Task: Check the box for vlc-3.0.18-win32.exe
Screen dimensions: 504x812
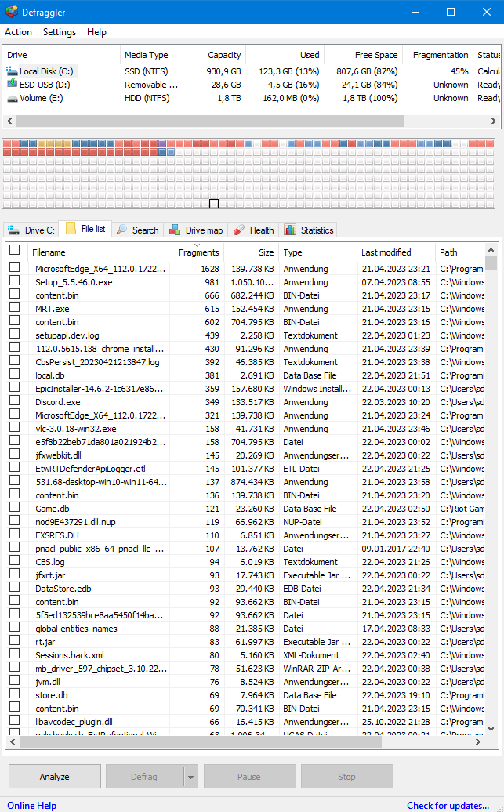Action: pyautogui.click(x=15, y=426)
